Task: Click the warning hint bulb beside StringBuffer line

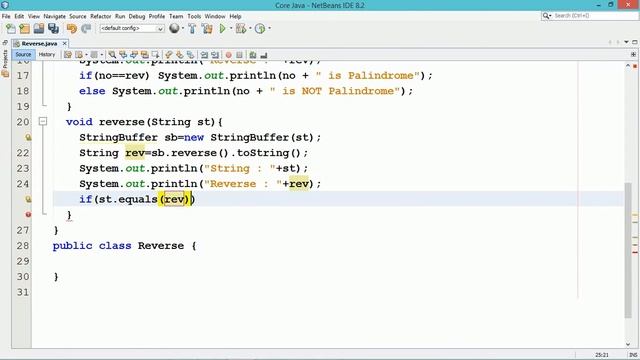Action: [x=28, y=137]
